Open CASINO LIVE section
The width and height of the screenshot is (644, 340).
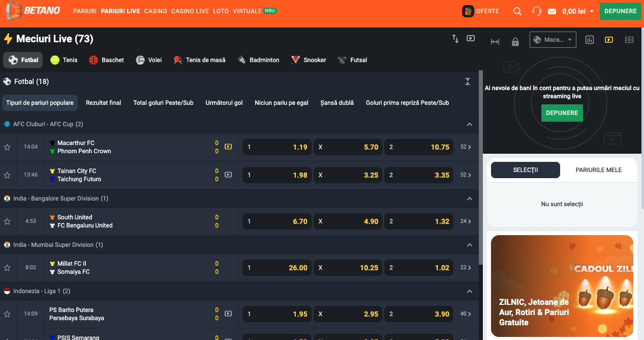coord(190,11)
